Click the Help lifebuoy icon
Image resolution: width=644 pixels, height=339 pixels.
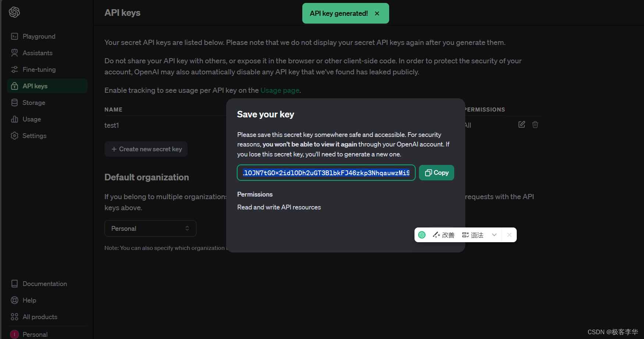(x=15, y=300)
